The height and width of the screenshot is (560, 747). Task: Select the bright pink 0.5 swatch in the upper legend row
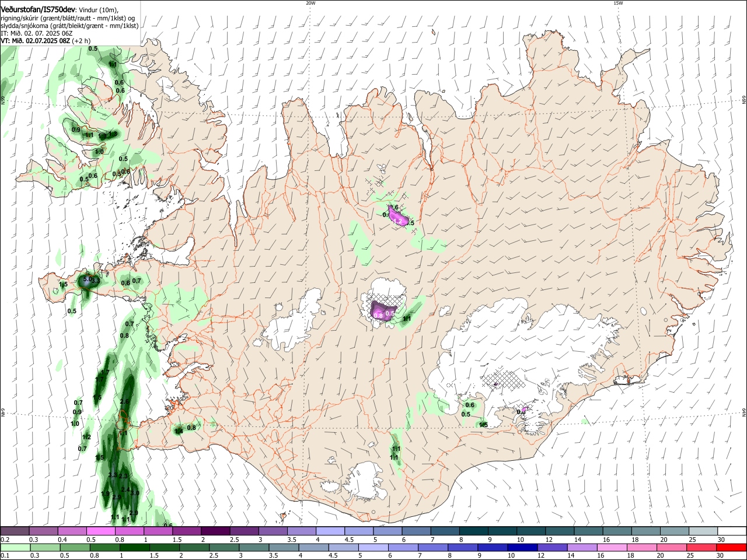100,531
